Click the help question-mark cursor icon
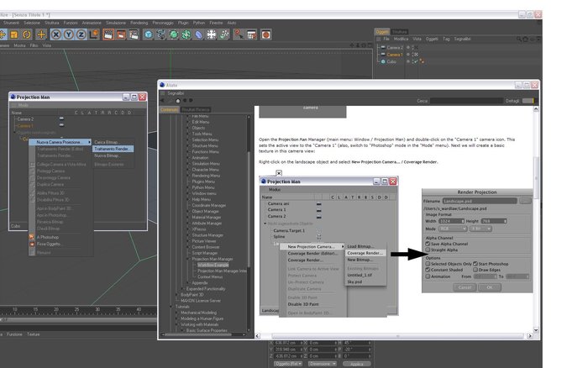 [239, 35]
